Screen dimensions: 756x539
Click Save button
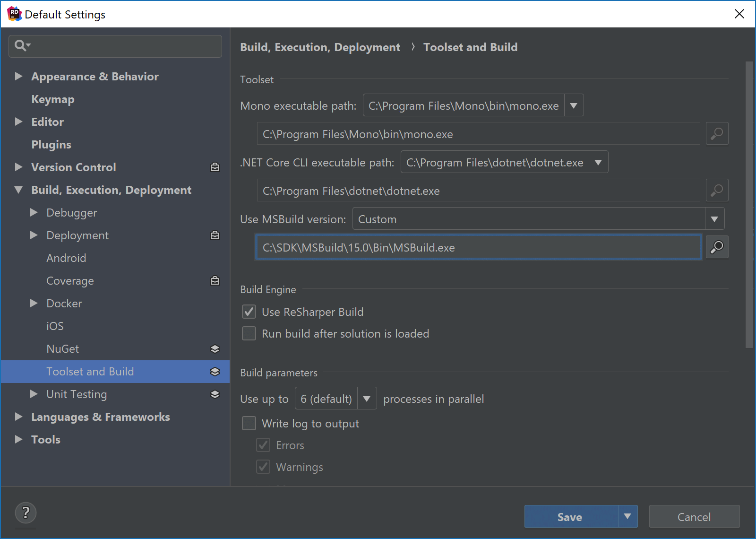(x=571, y=516)
